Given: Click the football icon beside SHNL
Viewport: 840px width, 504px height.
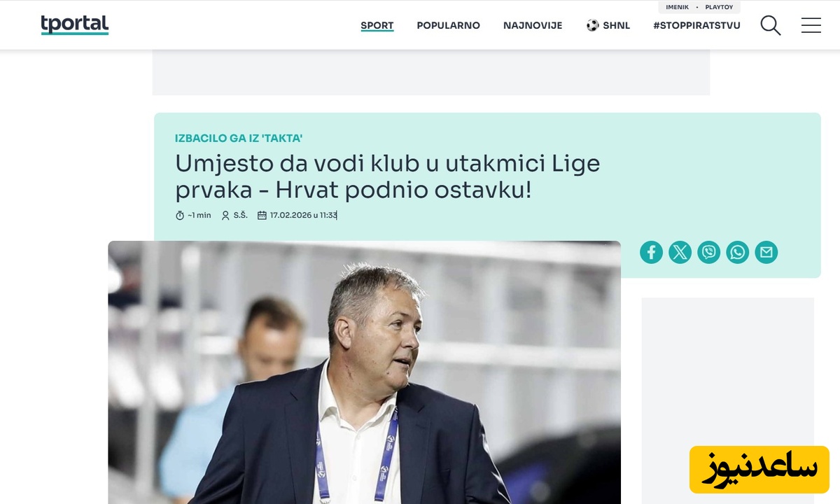Looking at the screenshot, I should tap(593, 25).
